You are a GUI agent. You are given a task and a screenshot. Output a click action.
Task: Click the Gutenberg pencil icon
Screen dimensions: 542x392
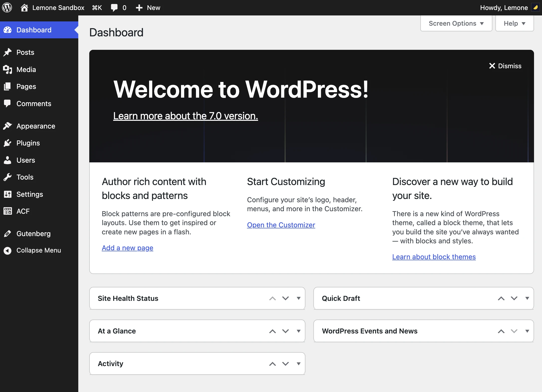(7, 234)
